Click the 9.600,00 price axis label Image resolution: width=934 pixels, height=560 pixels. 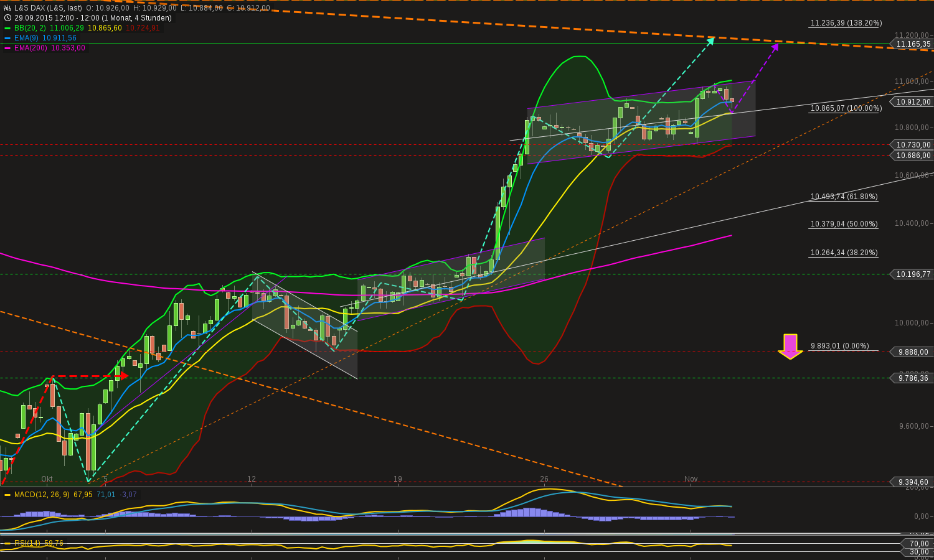pos(913,426)
